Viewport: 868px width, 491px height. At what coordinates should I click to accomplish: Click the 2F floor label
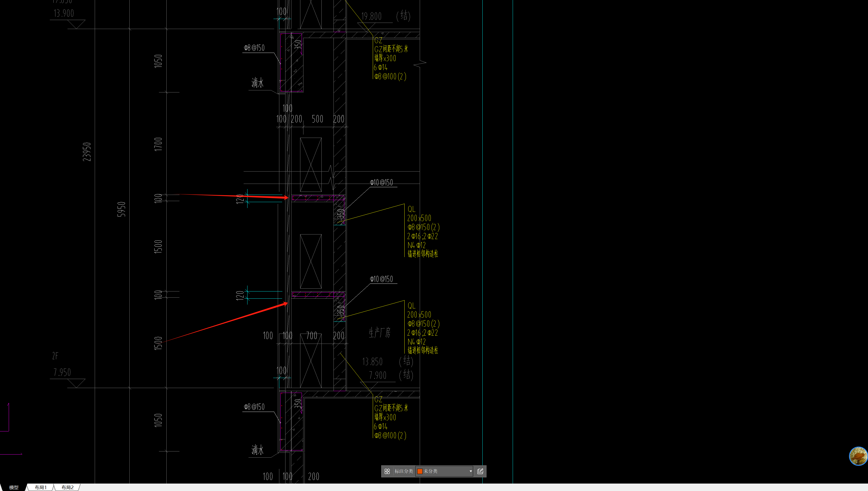(x=55, y=356)
